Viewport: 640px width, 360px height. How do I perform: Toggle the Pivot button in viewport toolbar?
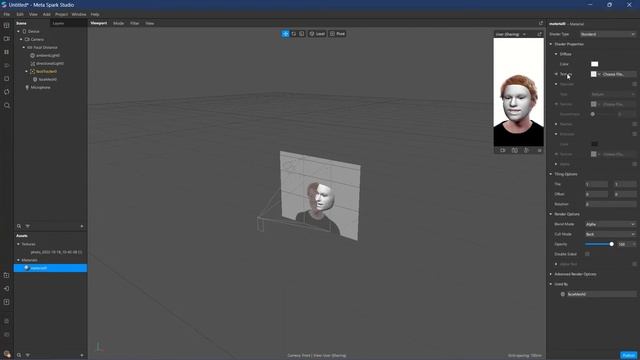tap(338, 34)
